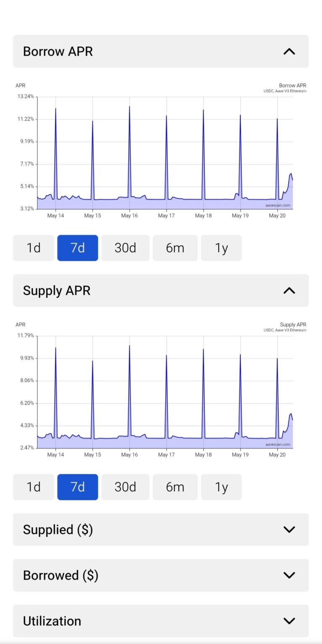322x644 pixels.
Task: Select 30d range under Borrow APR chart
Action: pos(125,248)
